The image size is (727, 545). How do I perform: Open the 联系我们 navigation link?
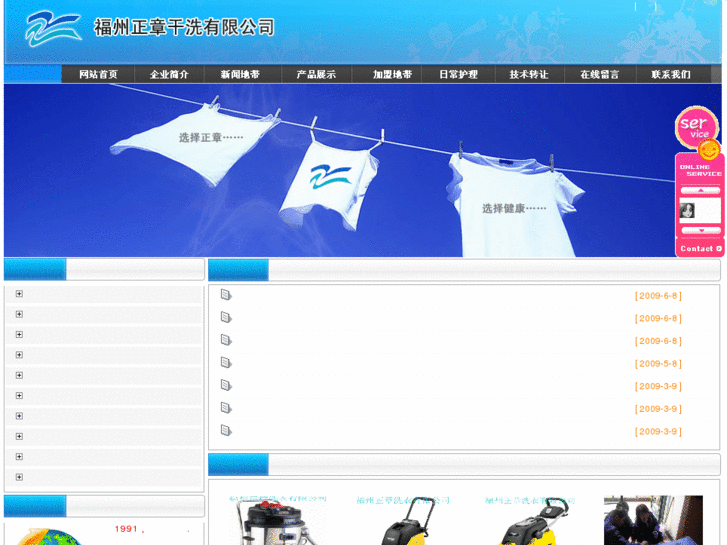[x=671, y=74]
